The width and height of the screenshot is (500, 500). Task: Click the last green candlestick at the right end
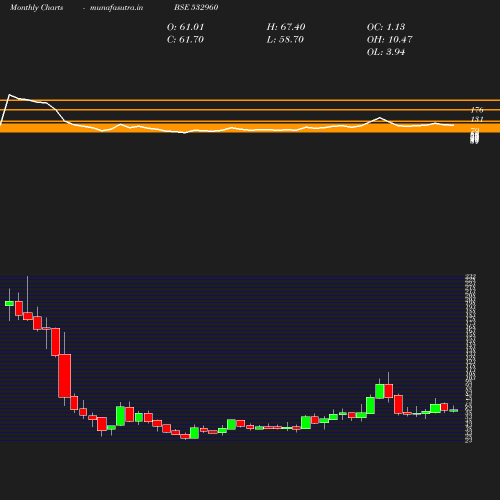454,411
